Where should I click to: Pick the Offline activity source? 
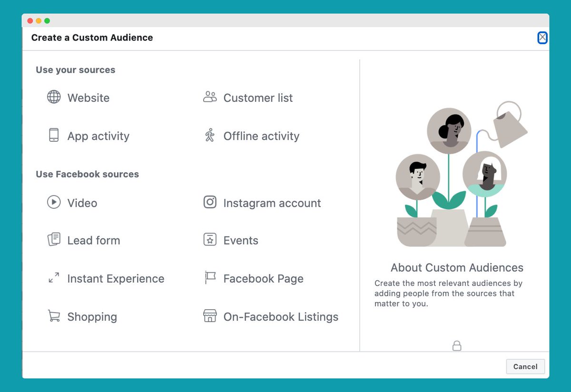pyautogui.click(x=261, y=136)
